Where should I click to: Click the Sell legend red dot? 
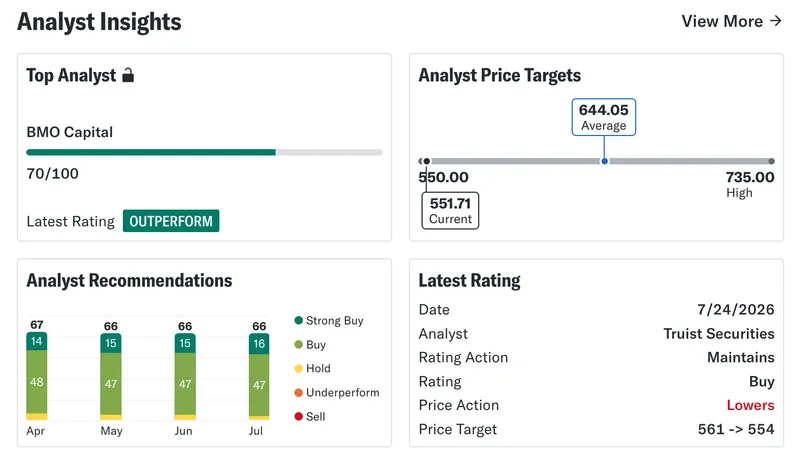[298, 416]
